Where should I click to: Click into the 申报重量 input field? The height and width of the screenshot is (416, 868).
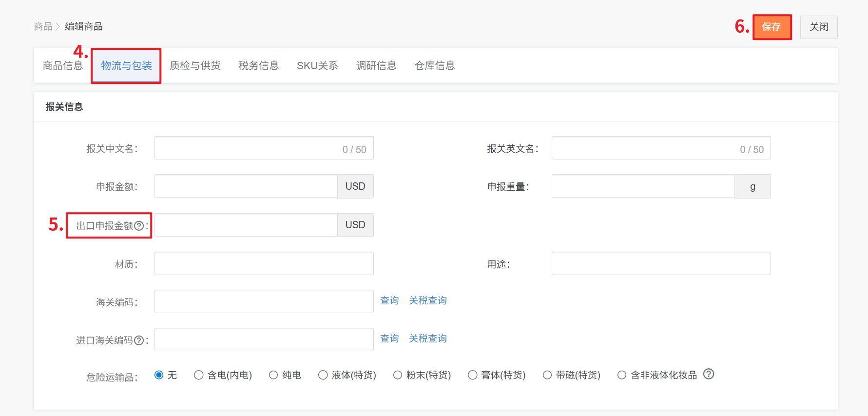pyautogui.click(x=642, y=186)
